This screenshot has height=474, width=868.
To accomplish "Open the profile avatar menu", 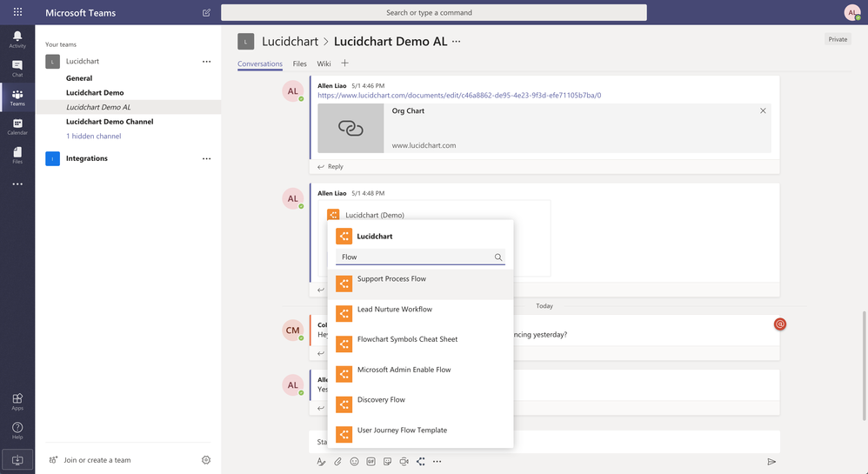I will [x=852, y=12].
